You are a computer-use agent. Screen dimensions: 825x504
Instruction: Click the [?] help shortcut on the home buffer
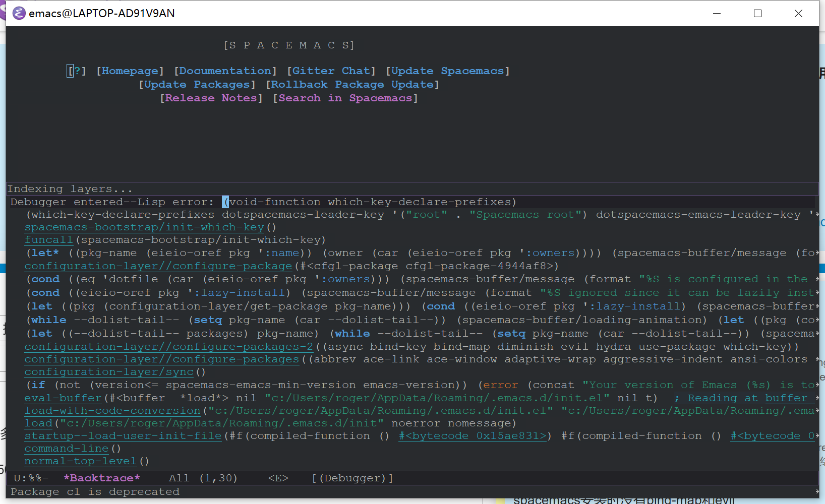[76, 71]
